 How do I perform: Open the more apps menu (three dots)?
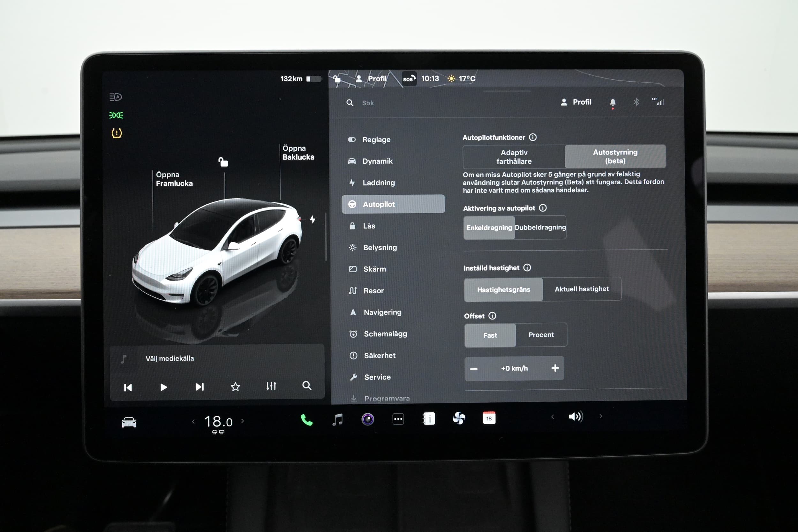click(x=398, y=419)
